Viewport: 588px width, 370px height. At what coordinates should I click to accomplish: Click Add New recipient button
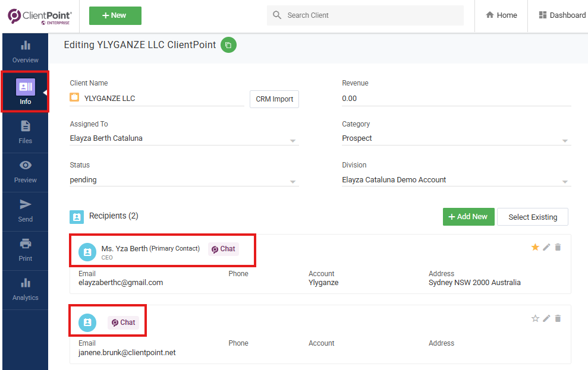pyautogui.click(x=468, y=217)
